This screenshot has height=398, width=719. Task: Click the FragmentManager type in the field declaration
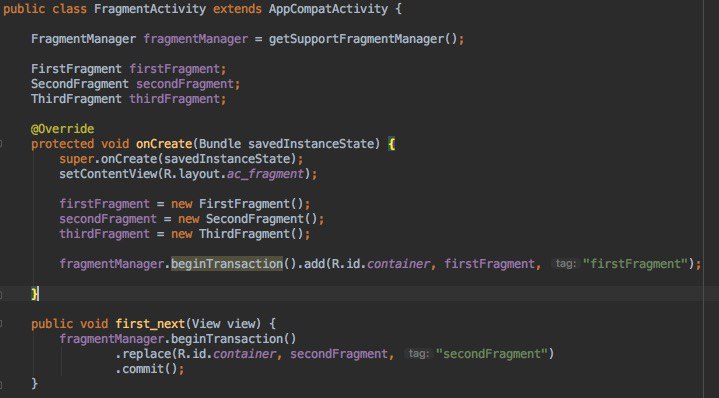point(83,39)
